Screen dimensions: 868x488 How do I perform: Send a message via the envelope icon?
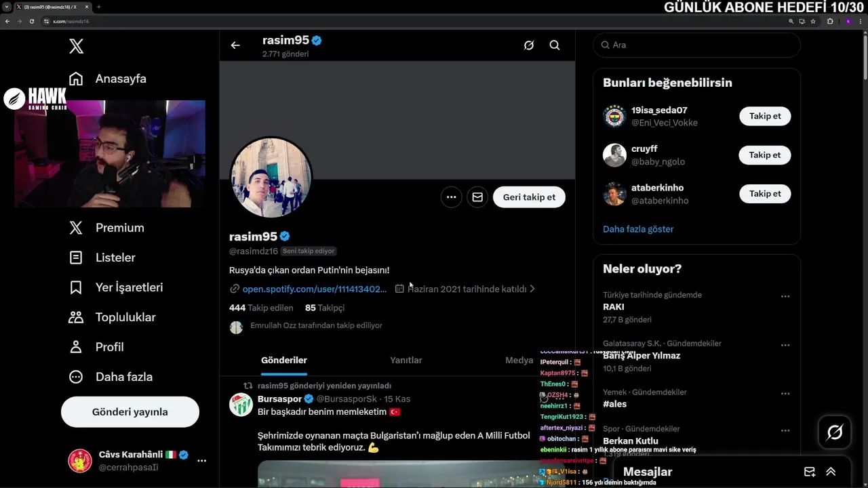pos(477,197)
